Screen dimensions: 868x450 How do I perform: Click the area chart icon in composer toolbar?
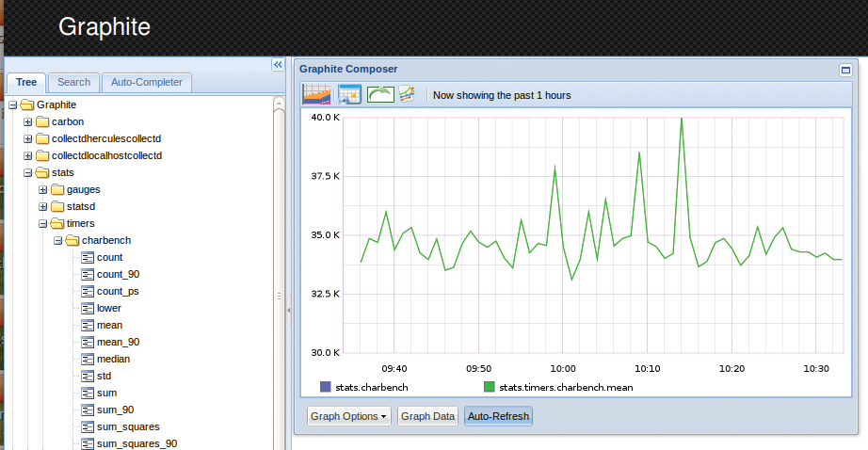[x=316, y=94]
